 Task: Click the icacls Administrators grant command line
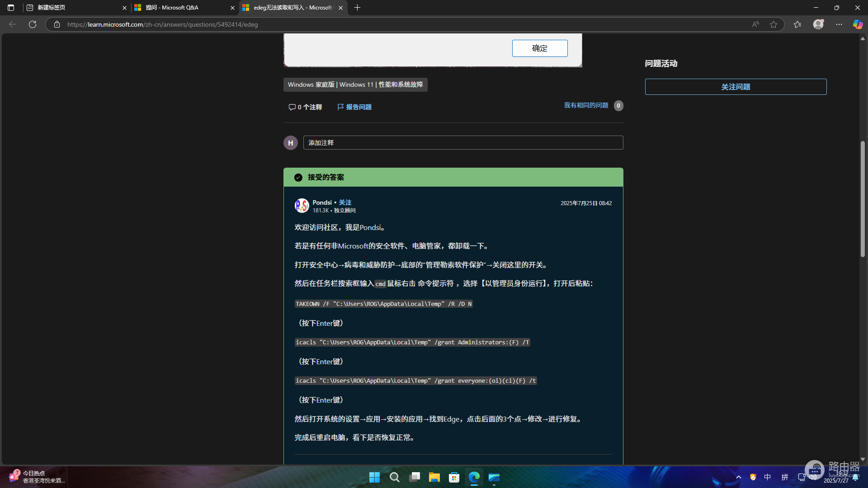tap(412, 343)
